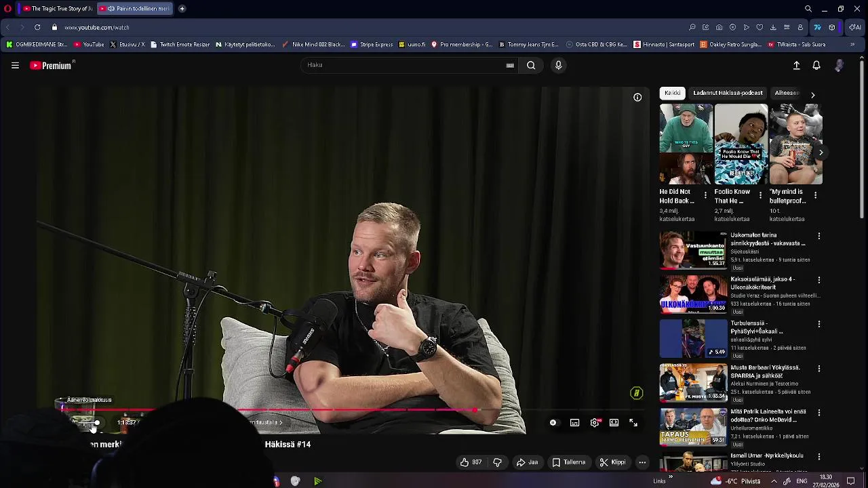
Task: Select the Kaikki filter chip
Action: tap(672, 93)
